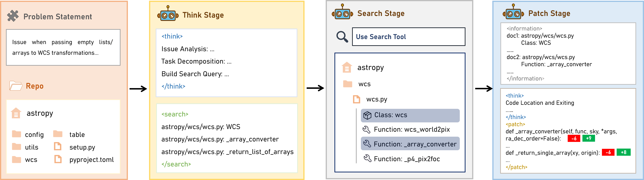Image resolution: width=644 pixels, height=180 pixels.
Task: Click the Task Decomposition line
Action: [x=196, y=61]
